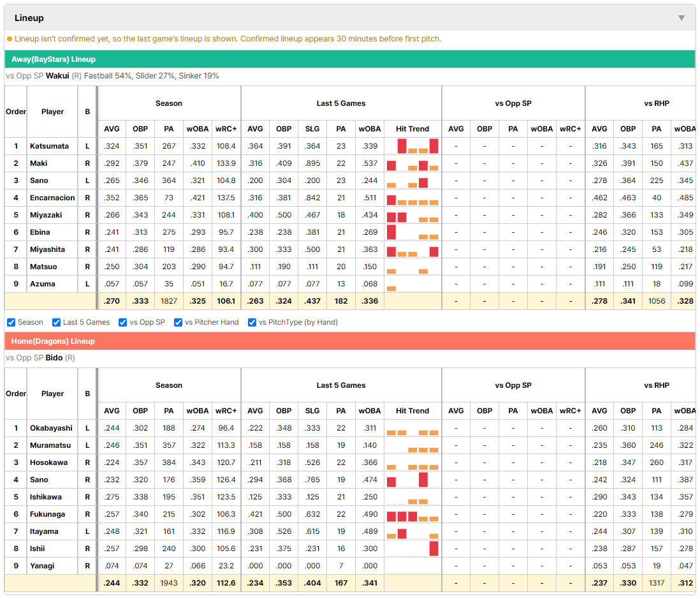Screen dimensions: 700x599
Task: Collapse the Lineup panel arrow
Action: pos(682,18)
